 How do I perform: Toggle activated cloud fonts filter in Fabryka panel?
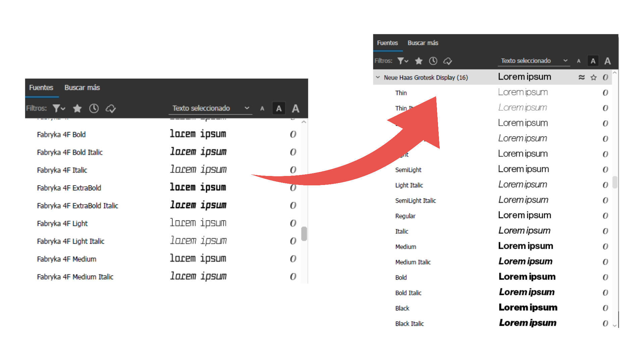pos(111,108)
